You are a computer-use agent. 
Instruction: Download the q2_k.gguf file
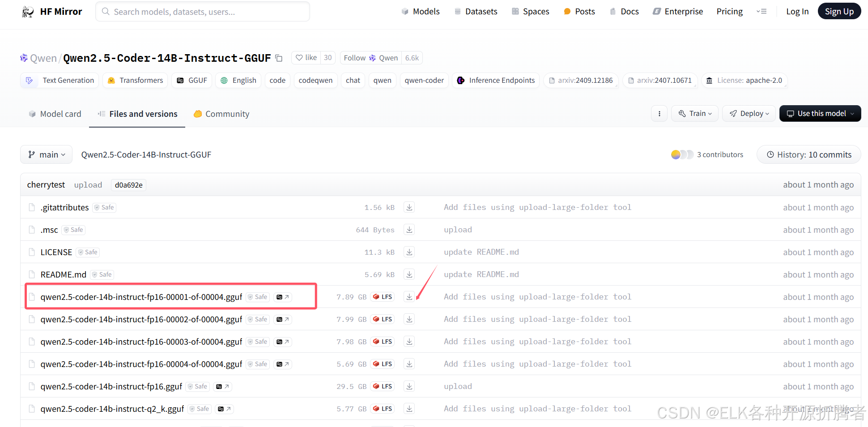(409, 409)
